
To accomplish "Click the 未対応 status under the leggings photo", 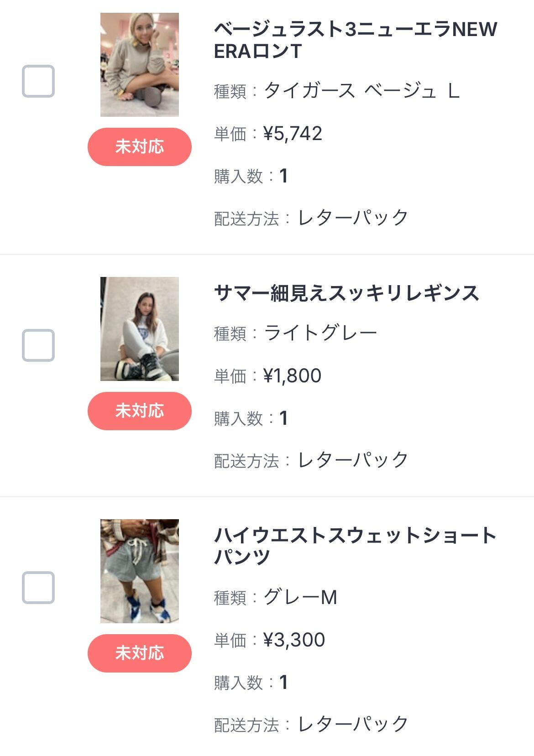I will [140, 411].
